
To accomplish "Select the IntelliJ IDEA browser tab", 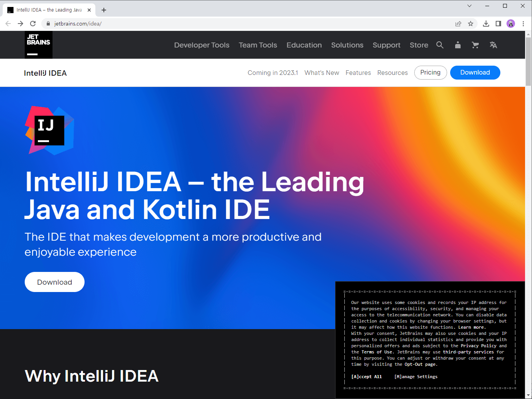I will pos(49,10).
